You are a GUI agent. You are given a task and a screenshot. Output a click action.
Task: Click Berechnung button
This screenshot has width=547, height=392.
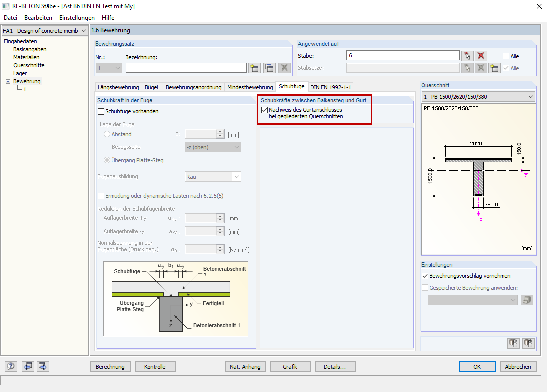110,367
